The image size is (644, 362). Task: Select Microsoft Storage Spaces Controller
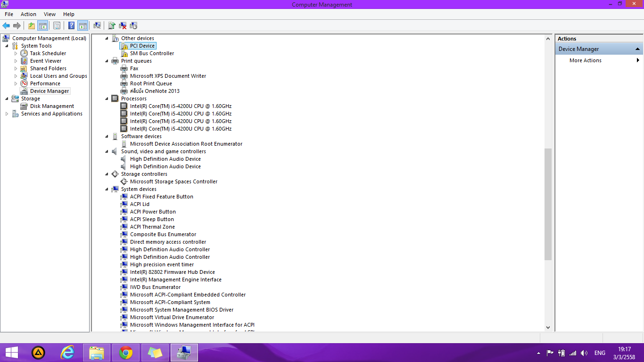(173, 181)
